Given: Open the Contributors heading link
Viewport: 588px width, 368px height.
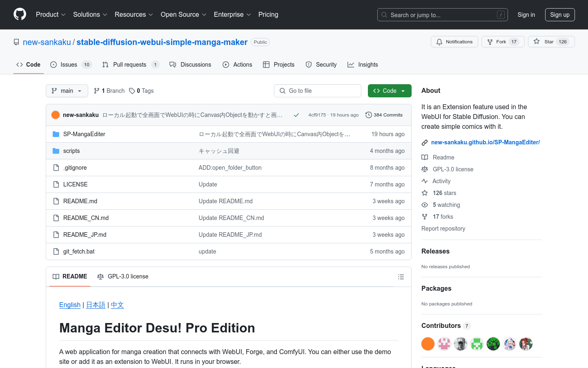Looking at the screenshot, I should click(446, 326).
